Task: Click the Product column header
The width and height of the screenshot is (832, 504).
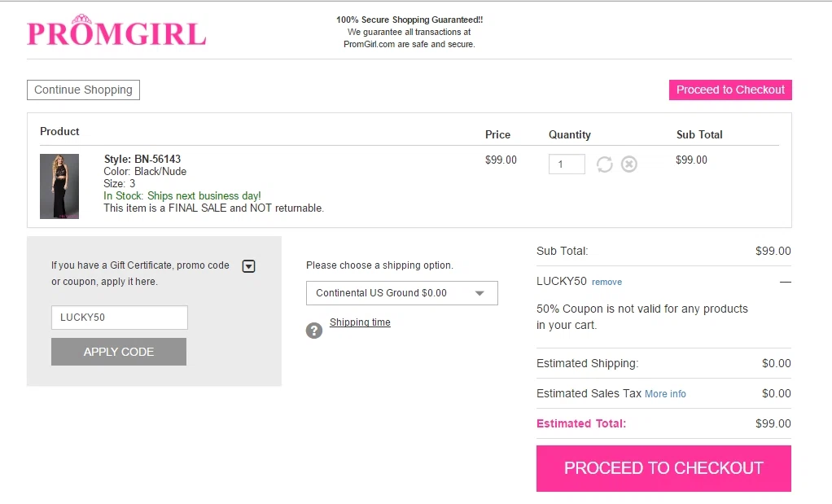Action: [59, 132]
